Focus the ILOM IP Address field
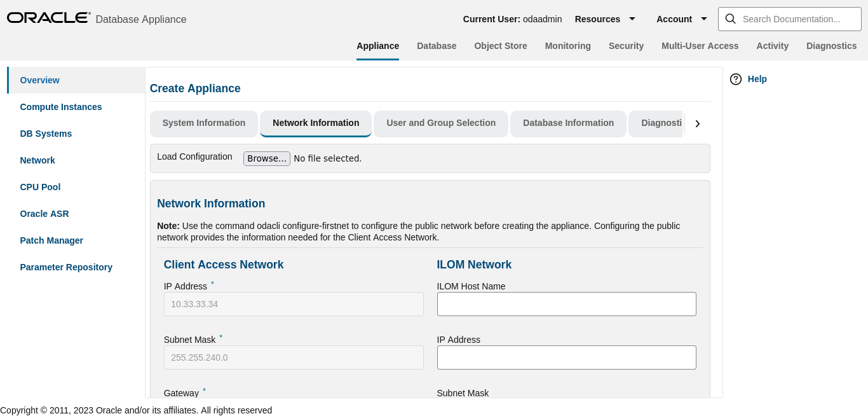Screen dimensions: 868x416 tap(566, 357)
